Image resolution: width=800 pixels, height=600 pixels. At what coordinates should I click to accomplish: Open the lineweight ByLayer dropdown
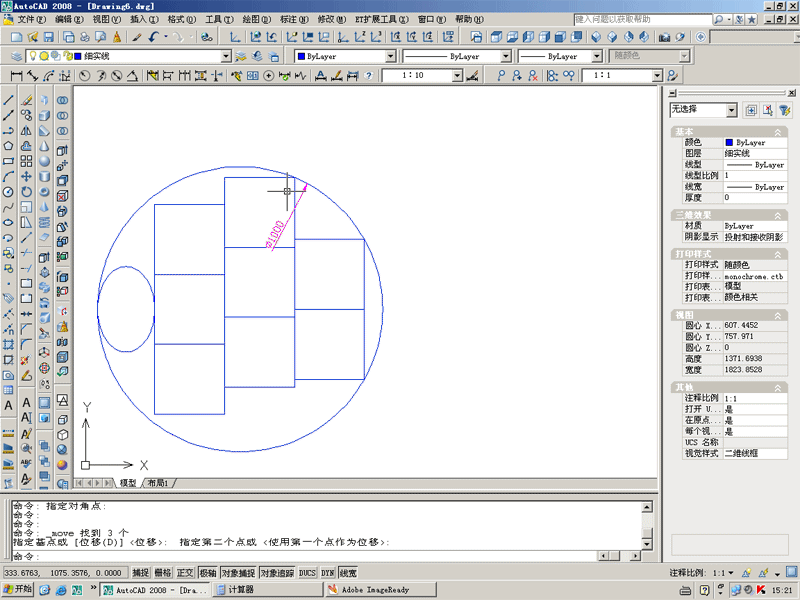(596, 56)
